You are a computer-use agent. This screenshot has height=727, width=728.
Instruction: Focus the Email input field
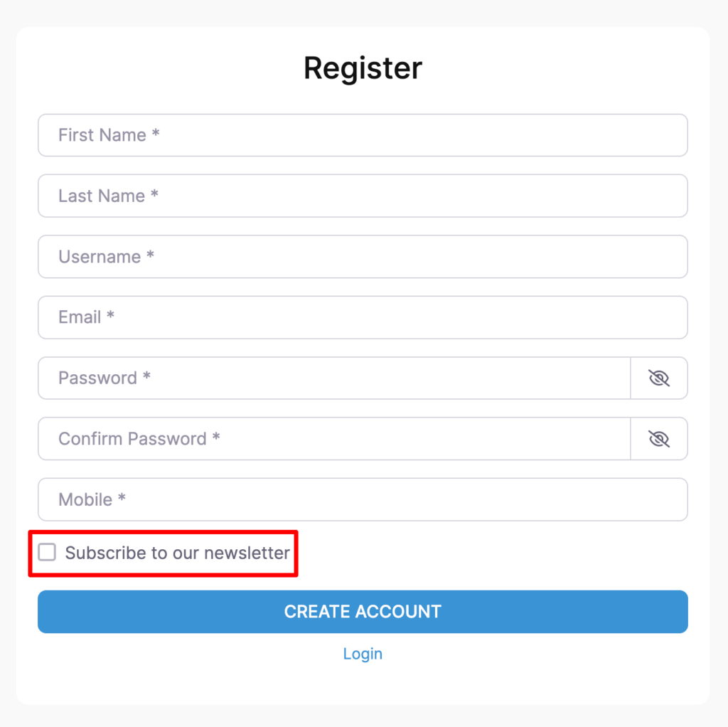363,317
